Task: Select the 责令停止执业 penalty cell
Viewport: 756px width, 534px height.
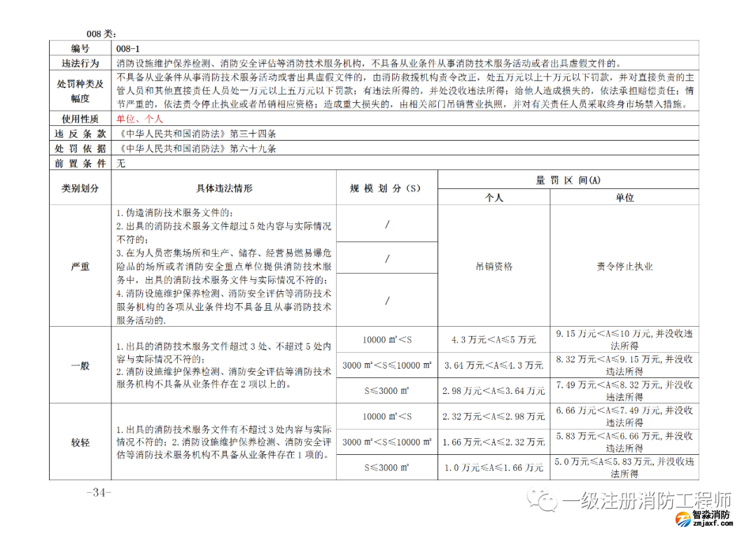Action: click(624, 266)
